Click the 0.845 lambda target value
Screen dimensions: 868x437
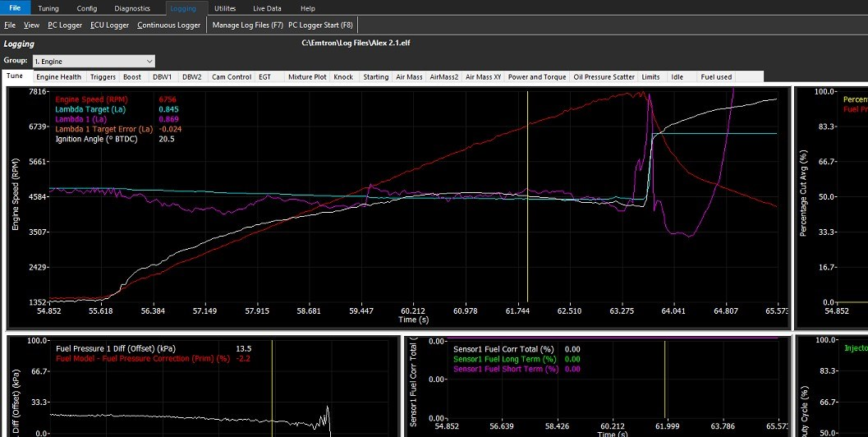[168, 110]
